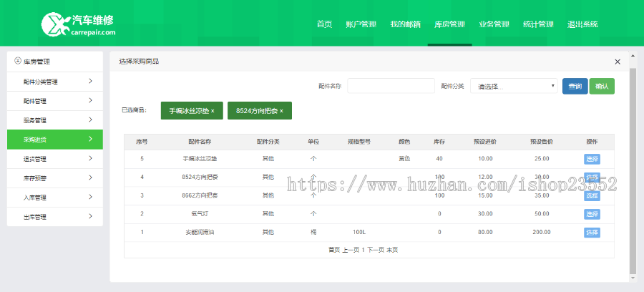Go to 首页 first page in pagination

[334, 250]
